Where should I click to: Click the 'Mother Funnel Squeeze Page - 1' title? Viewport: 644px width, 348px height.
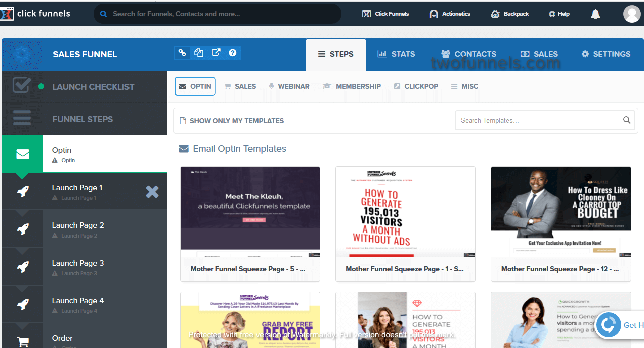pos(405,269)
